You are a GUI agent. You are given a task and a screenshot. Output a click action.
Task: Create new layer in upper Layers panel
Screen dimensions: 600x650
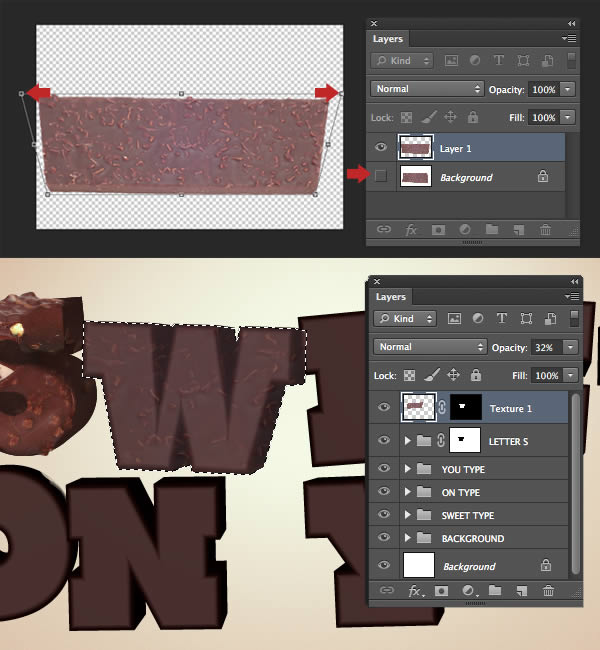coord(519,230)
